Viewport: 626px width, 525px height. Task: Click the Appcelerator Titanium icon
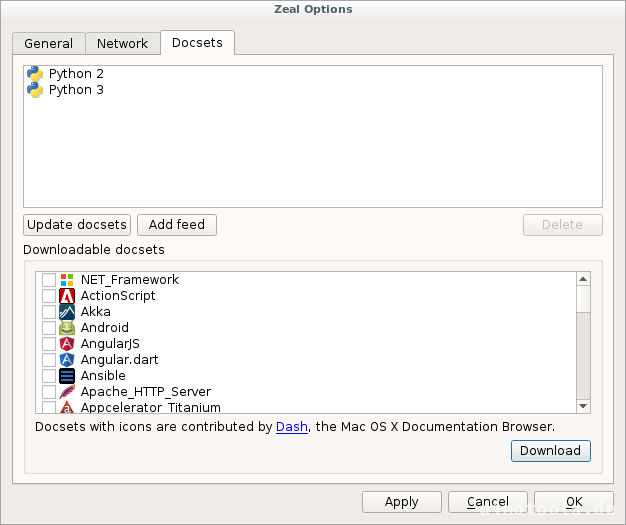coord(67,407)
